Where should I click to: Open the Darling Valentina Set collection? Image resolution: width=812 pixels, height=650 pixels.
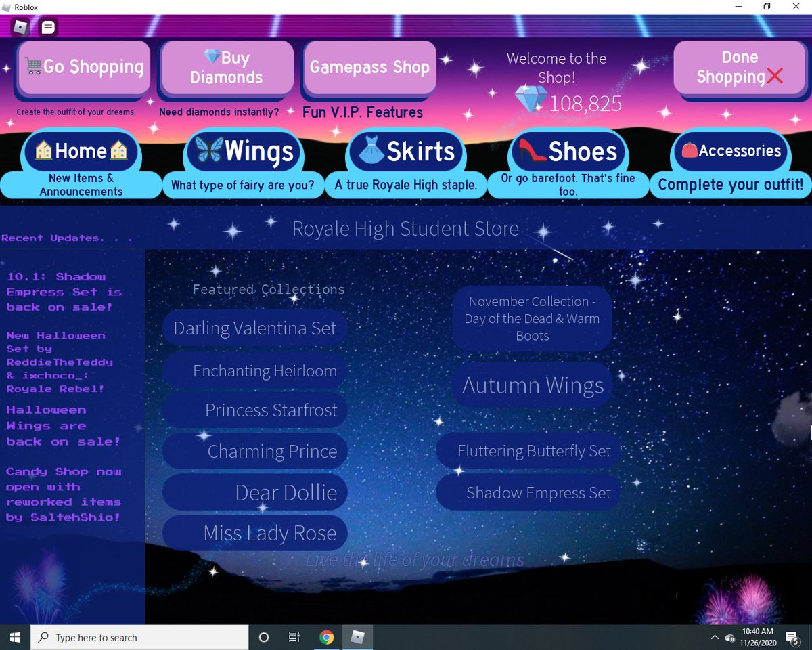(255, 328)
